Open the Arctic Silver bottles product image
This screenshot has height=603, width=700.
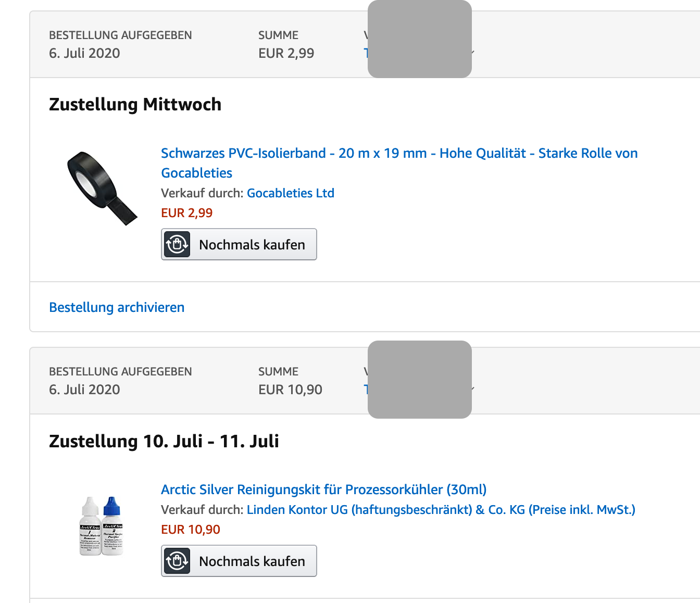click(x=102, y=525)
